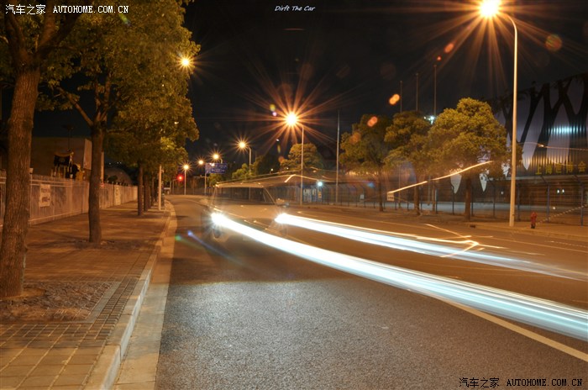Select the "Dirft The Car" caption text
This screenshot has height=390, width=588.
[294, 8]
